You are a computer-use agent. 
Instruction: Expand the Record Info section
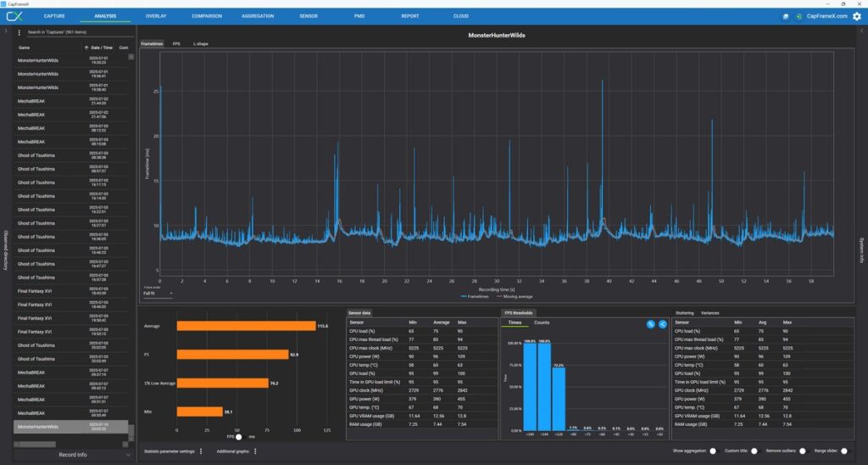point(73,455)
